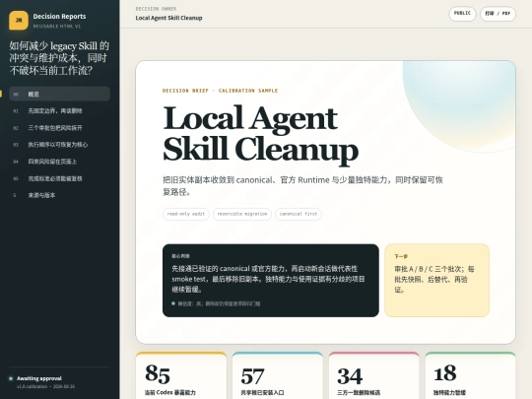
Task: Click the sidebar legacy Skill question heading
Action: click(59, 58)
